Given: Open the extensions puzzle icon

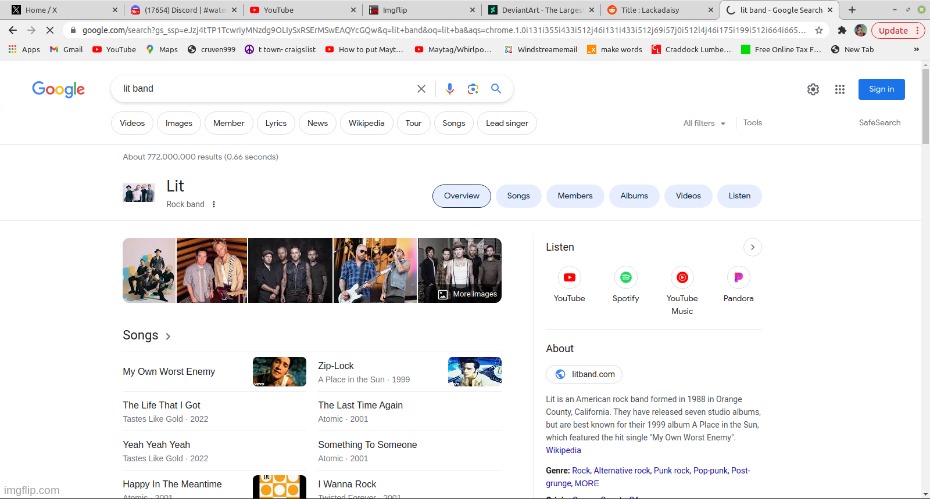Looking at the screenshot, I should pos(842,30).
